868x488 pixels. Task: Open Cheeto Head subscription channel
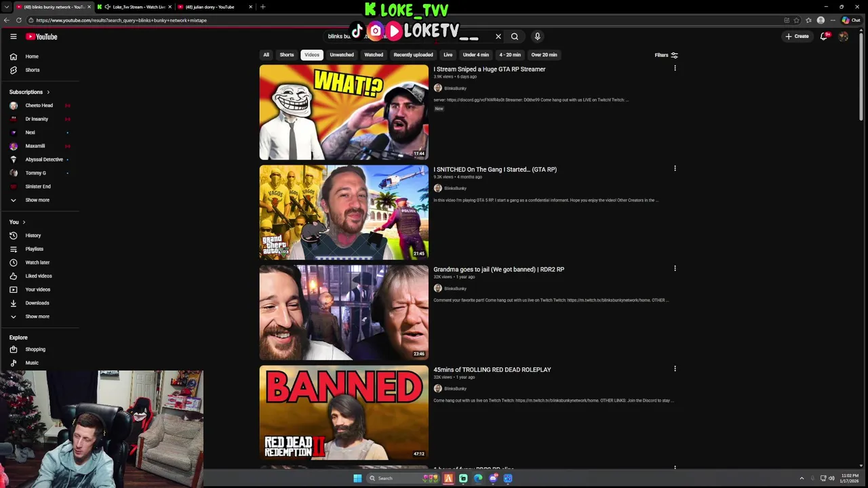(40, 106)
